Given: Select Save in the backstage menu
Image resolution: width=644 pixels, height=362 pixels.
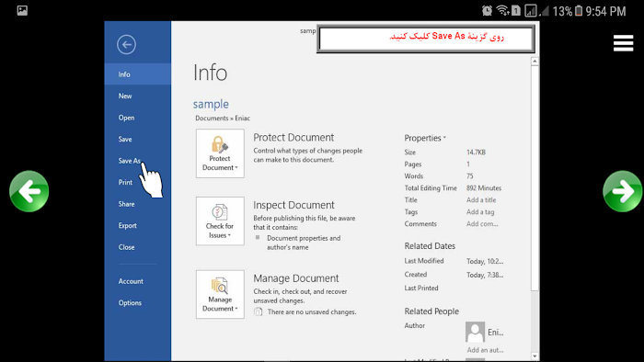Looking at the screenshot, I should [x=138, y=139].
